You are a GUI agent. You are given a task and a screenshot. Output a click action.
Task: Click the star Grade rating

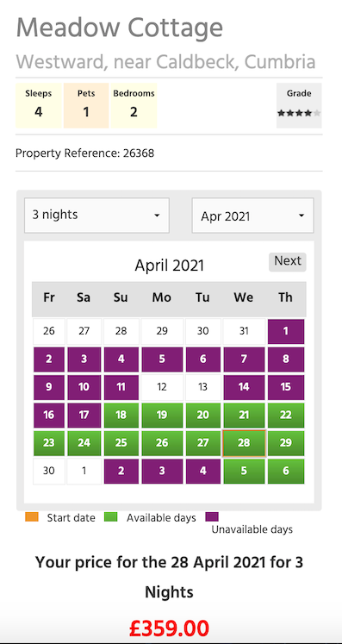click(x=299, y=113)
